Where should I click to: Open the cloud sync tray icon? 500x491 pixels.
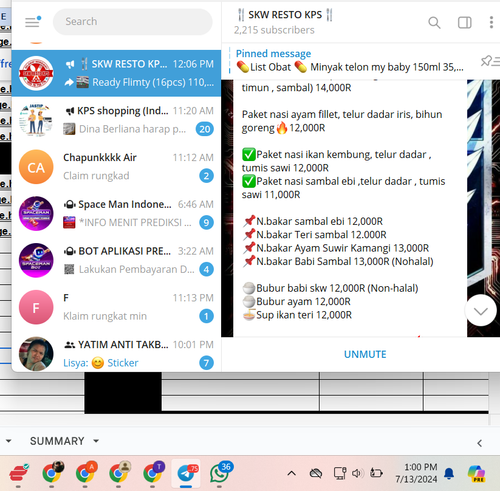click(315, 473)
